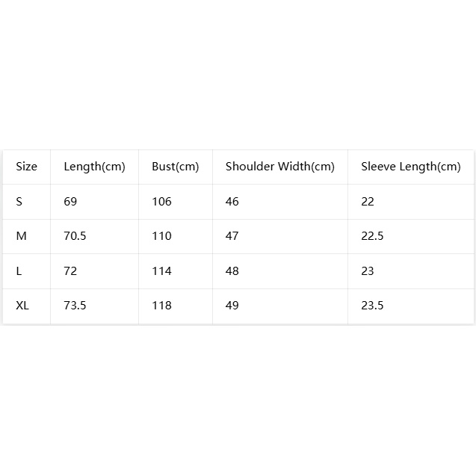Select sleeve length value 22.5
The height and width of the screenshot is (476, 476).
pos(372,236)
